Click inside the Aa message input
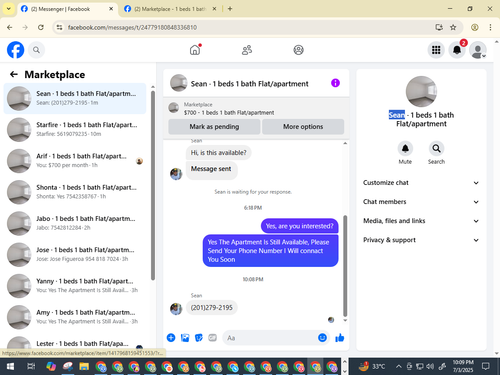Viewport: 500px width, 375px height. tap(270, 338)
